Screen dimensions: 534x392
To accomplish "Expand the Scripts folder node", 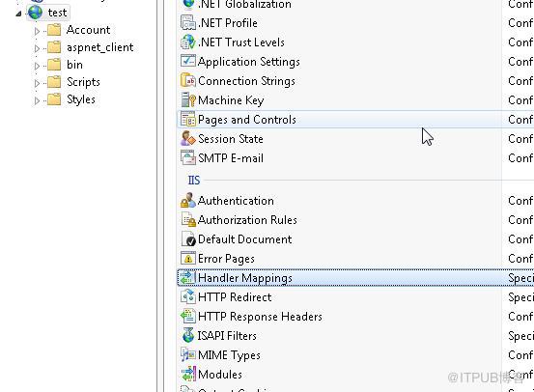I will (x=37, y=83).
